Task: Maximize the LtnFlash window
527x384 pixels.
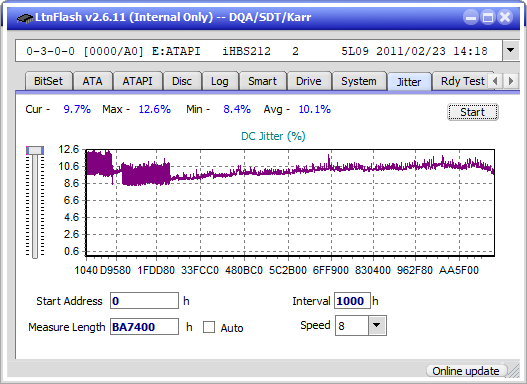Action: tap(488, 17)
